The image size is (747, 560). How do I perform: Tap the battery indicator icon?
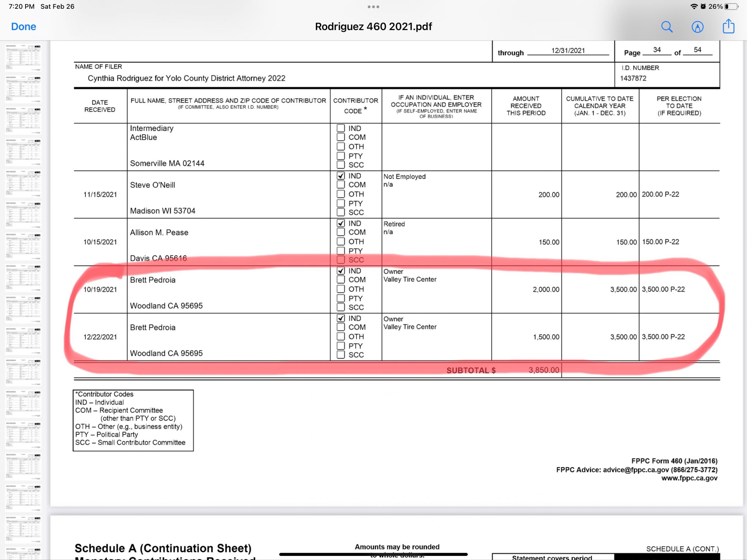(731, 6)
